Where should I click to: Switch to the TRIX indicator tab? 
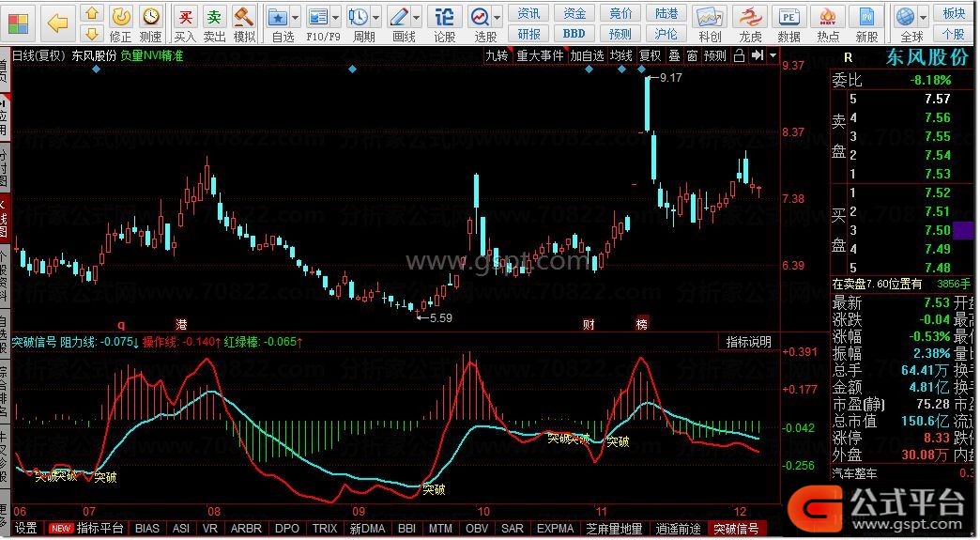click(x=325, y=529)
